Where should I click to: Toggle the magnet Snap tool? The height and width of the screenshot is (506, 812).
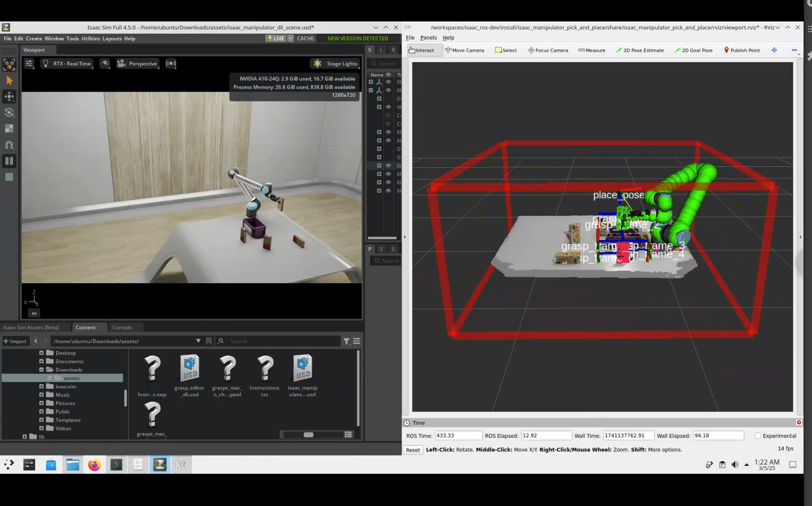coord(9,145)
